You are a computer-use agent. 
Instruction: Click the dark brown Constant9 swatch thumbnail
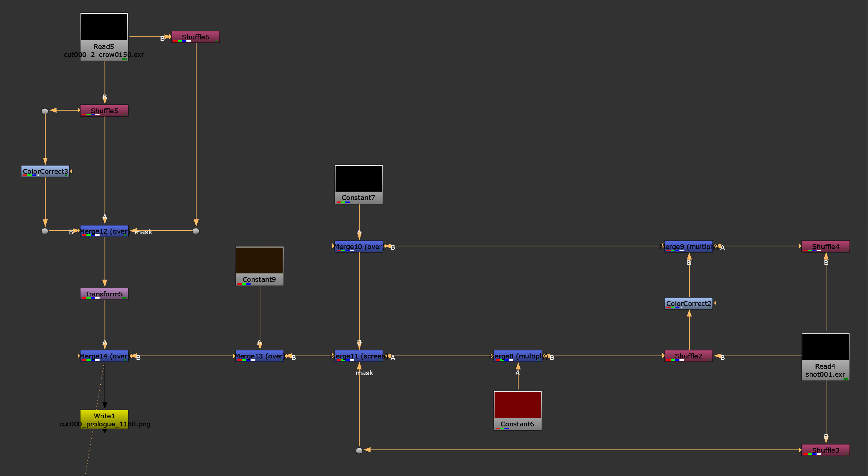tap(259, 260)
